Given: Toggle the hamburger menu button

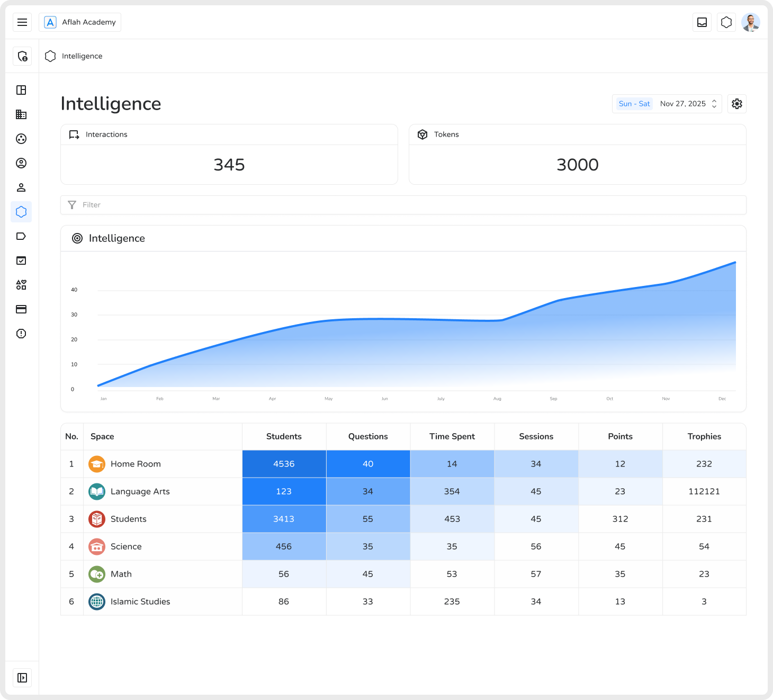Looking at the screenshot, I should pos(22,22).
